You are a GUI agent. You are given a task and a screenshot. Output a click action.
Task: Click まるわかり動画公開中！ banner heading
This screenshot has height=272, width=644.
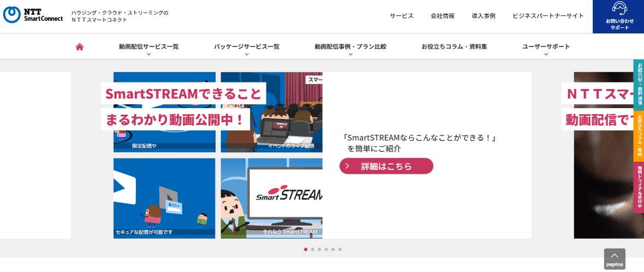[x=176, y=120]
